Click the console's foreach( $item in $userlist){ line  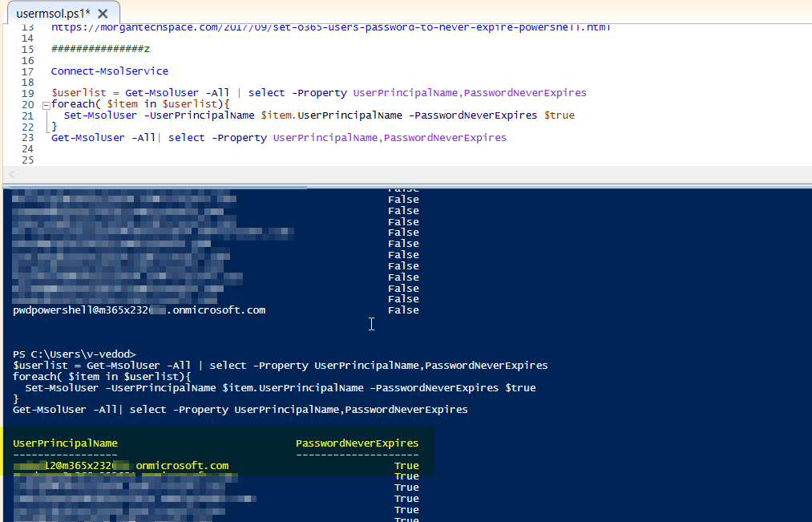[102, 377]
